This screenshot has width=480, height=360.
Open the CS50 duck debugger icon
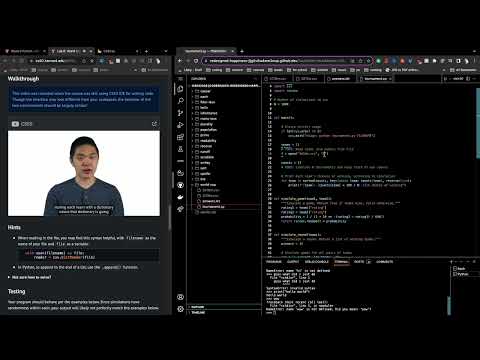pyautogui.click(x=180, y=173)
